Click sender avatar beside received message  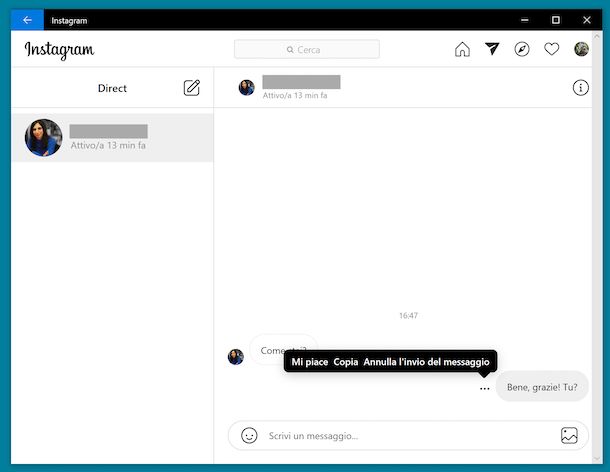click(235, 356)
